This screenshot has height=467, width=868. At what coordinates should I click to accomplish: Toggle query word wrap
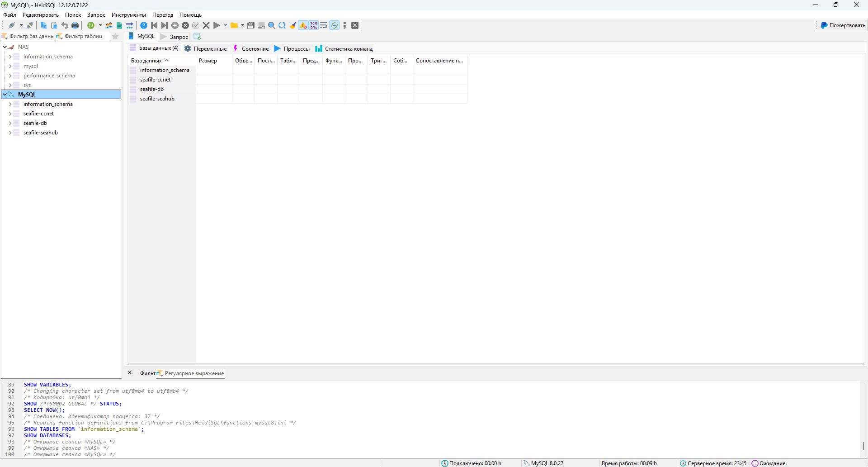click(324, 25)
